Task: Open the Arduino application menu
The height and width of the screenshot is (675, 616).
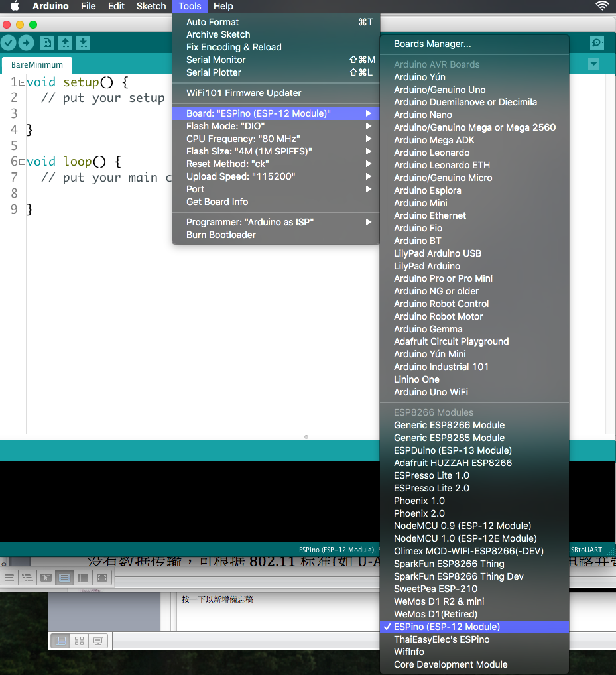Action: [x=50, y=6]
